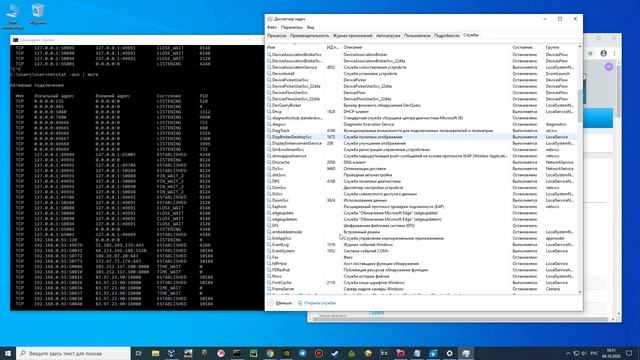Select the DPS service row

tap(421, 181)
